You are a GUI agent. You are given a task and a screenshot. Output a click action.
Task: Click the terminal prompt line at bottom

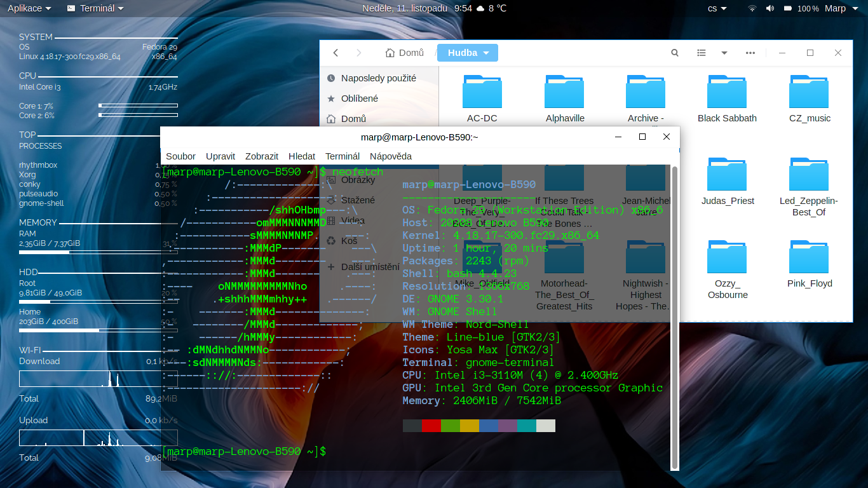pos(244,451)
